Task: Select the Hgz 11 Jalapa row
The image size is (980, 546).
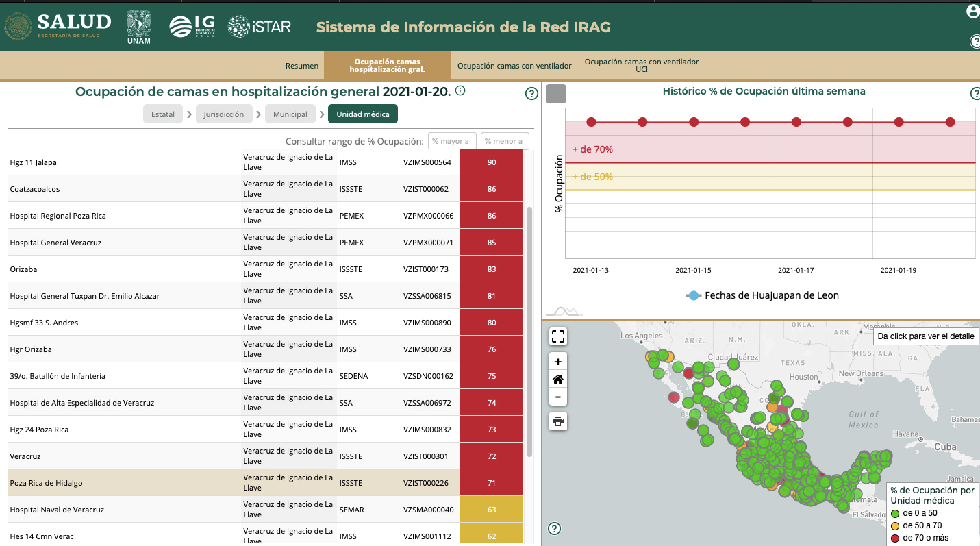Action: coord(265,162)
